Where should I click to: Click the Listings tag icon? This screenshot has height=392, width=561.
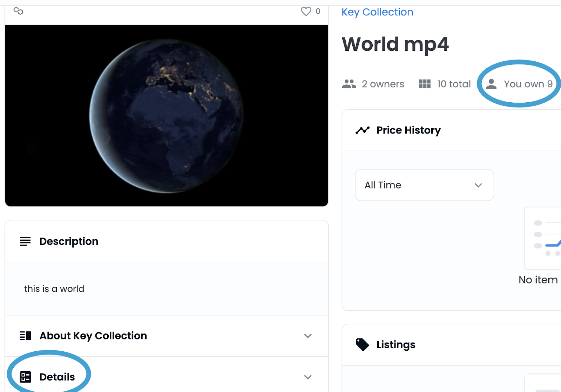pos(363,345)
